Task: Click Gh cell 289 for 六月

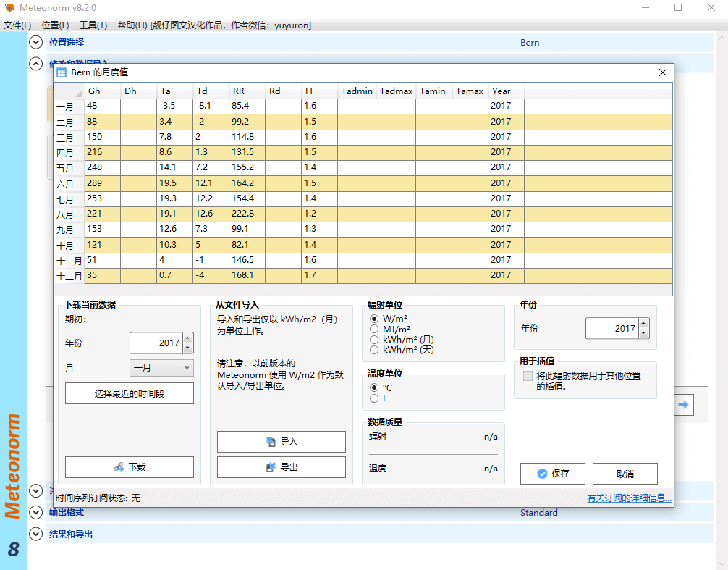Action: click(103, 183)
